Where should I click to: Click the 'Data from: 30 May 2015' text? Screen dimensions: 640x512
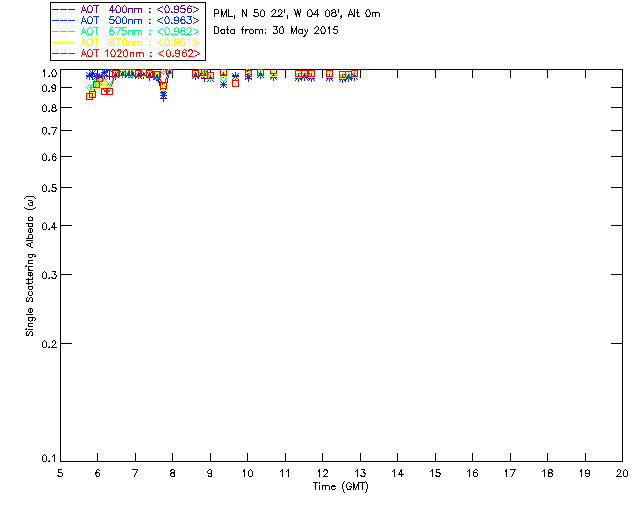[x=276, y=31]
